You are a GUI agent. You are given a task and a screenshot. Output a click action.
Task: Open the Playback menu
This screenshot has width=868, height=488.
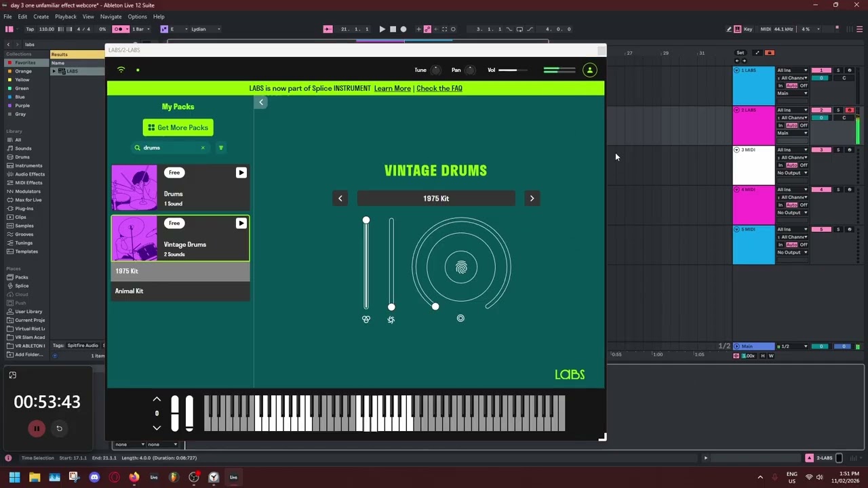pos(66,16)
